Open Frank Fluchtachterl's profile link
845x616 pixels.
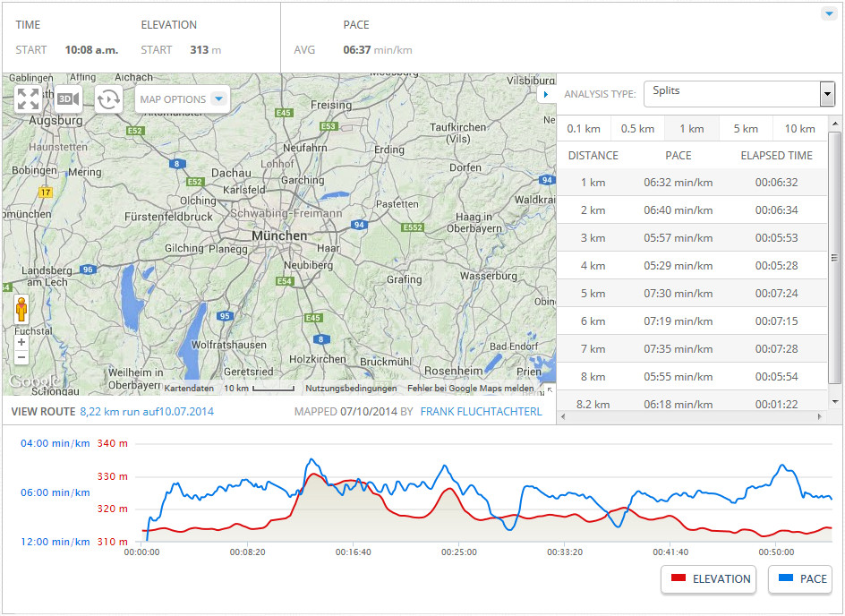click(x=481, y=413)
